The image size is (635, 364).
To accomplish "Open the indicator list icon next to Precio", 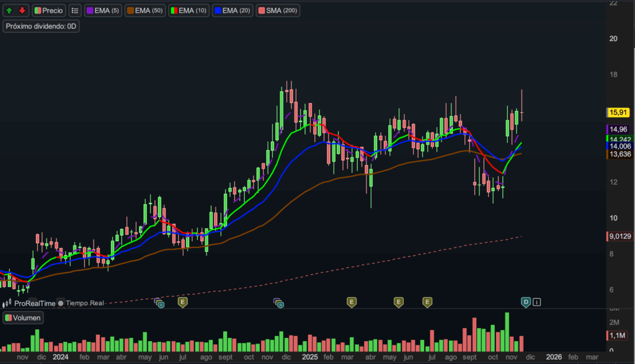I will tap(75, 11).
